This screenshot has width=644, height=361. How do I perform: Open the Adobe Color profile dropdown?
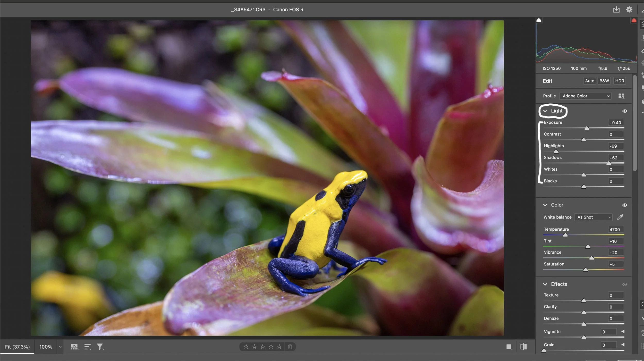tap(585, 96)
